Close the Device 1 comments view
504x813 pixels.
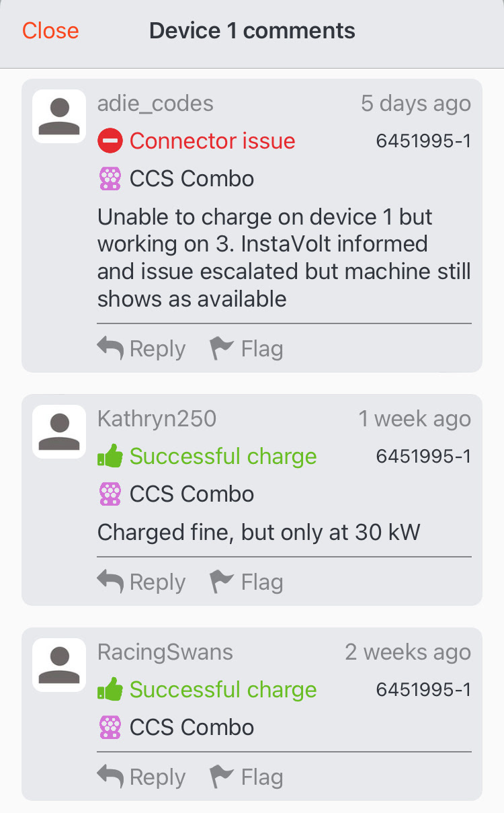[x=50, y=31]
